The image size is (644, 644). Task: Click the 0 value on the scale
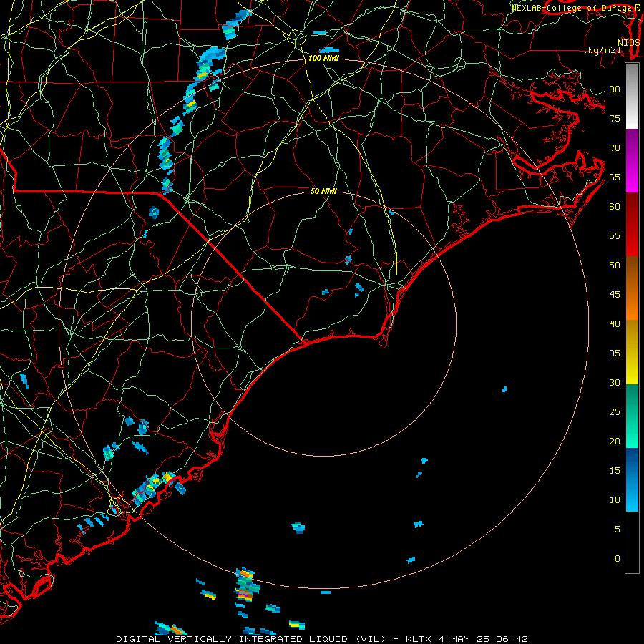(x=618, y=559)
